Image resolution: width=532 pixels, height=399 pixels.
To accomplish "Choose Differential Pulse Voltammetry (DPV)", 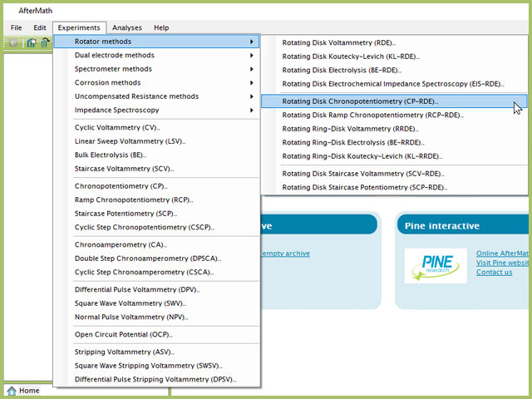I will tap(156, 290).
